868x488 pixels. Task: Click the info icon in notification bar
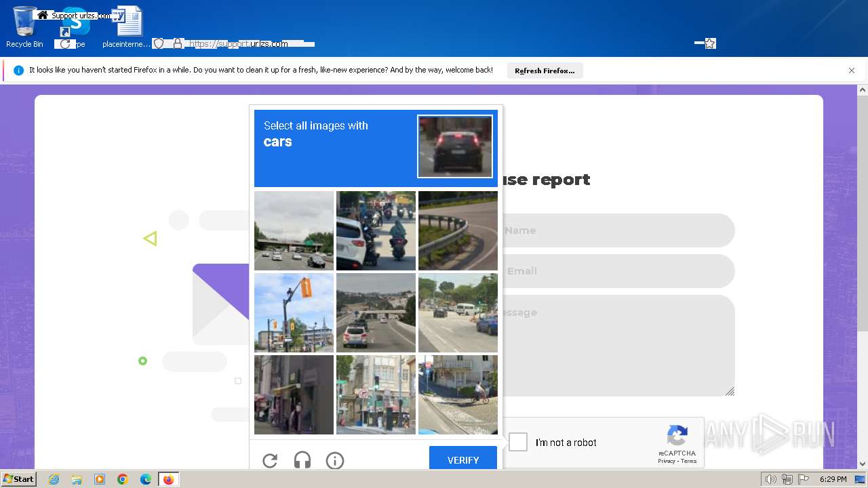[x=18, y=70]
